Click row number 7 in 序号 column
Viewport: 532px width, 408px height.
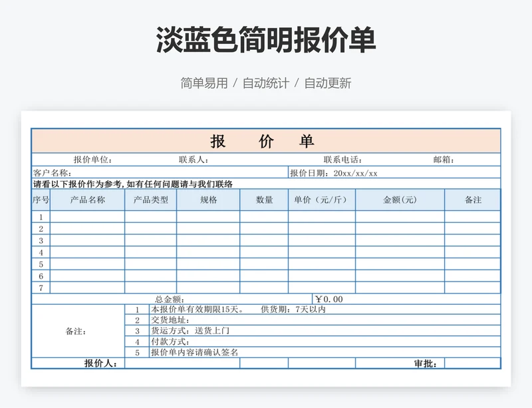click(x=41, y=288)
